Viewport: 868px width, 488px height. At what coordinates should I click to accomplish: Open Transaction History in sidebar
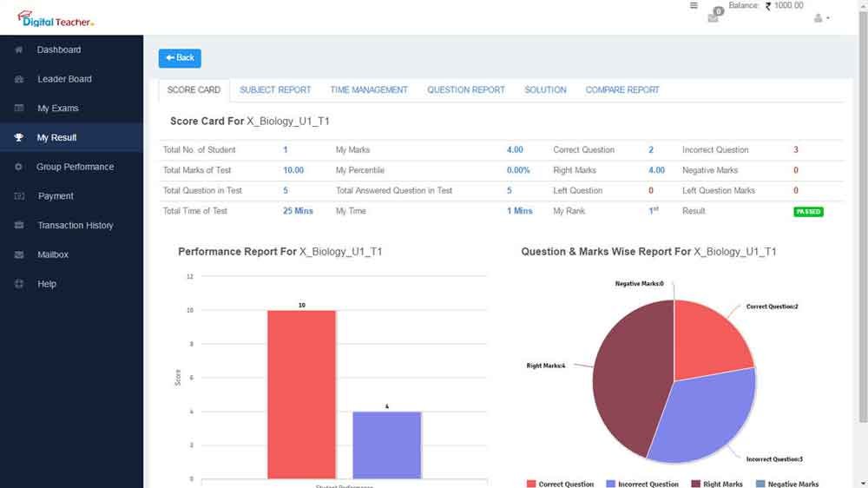tap(75, 226)
